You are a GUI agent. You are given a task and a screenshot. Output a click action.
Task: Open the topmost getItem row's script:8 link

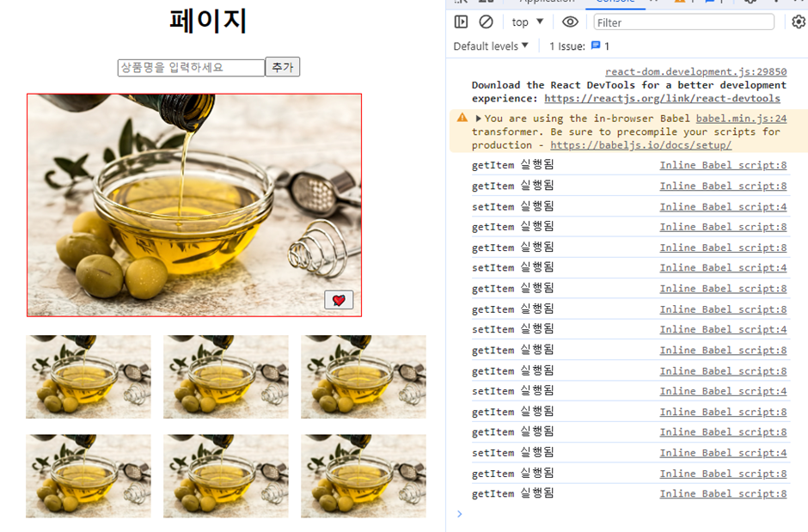tap(723, 165)
